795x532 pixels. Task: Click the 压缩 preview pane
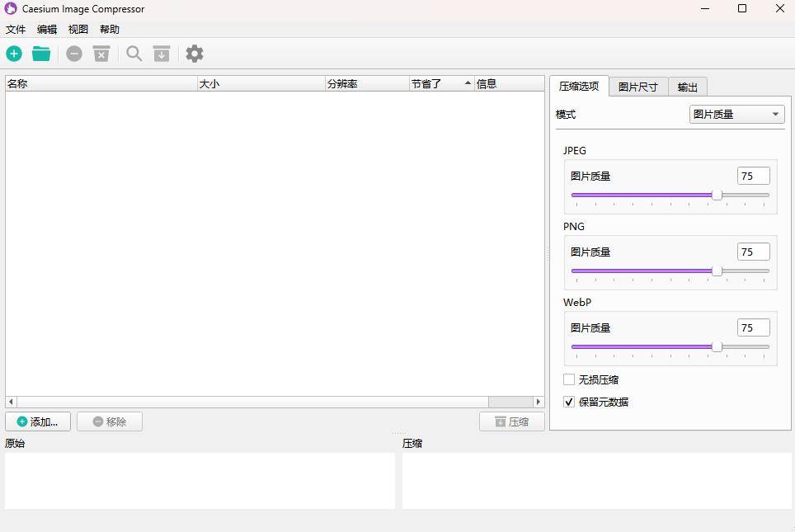pos(597,481)
